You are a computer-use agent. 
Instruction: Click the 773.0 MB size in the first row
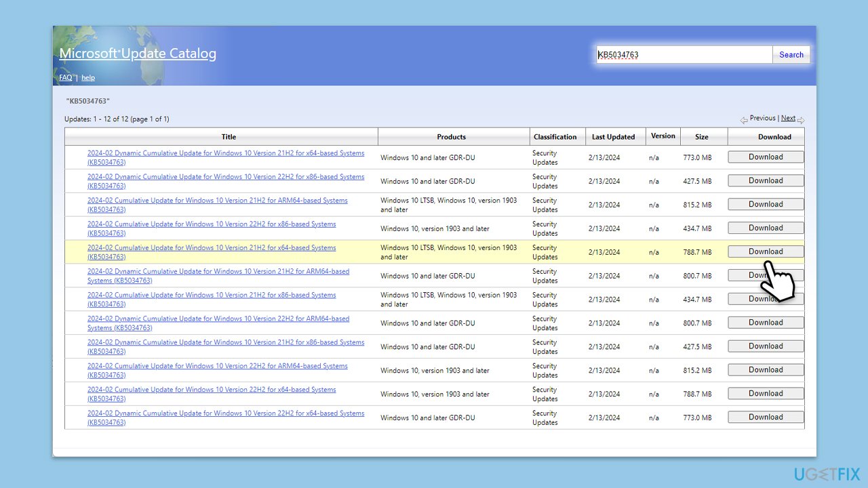click(x=697, y=158)
